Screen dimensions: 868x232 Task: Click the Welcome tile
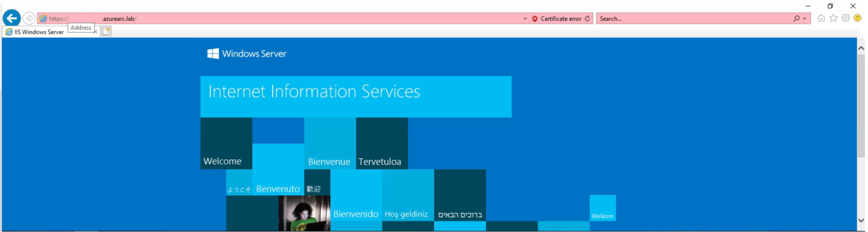click(226, 144)
